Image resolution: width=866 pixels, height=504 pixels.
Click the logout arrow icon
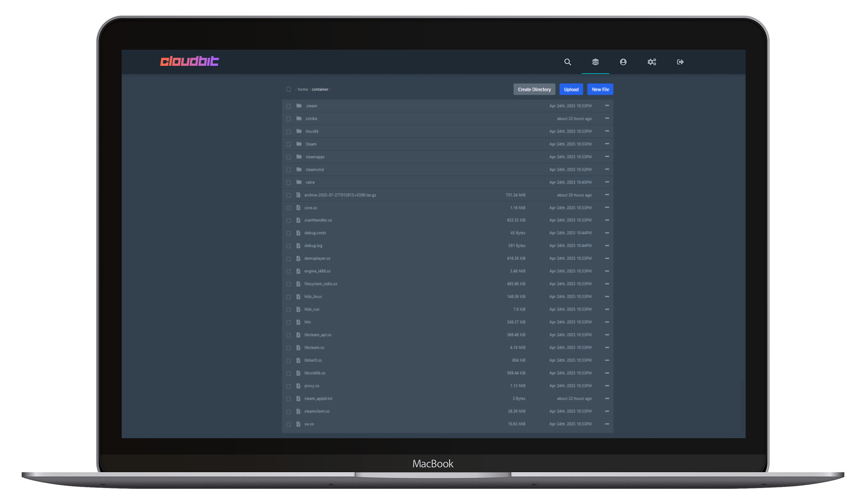pyautogui.click(x=680, y=62)
